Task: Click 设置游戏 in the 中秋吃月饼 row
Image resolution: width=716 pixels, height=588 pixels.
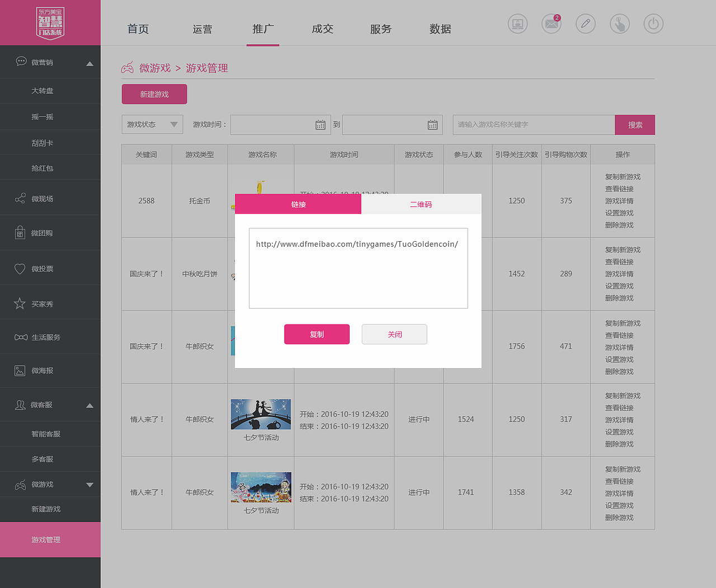Action: (619, 286)
